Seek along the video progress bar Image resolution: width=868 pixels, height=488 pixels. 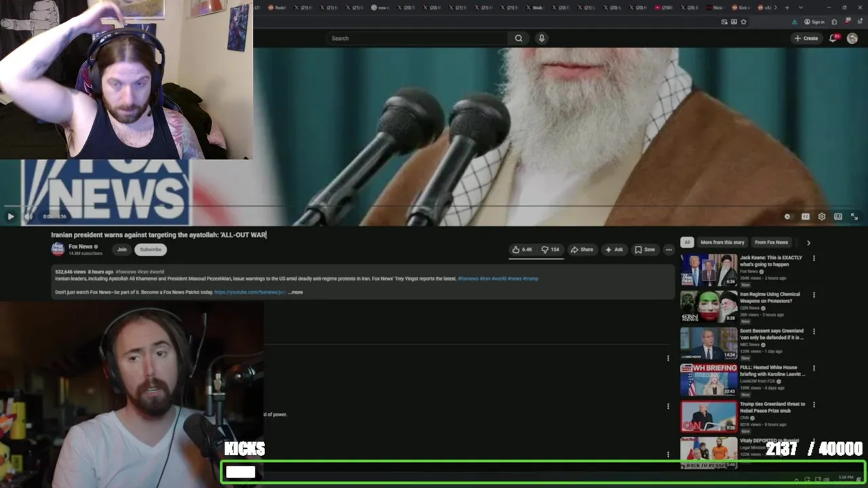[x=434, y=206]
